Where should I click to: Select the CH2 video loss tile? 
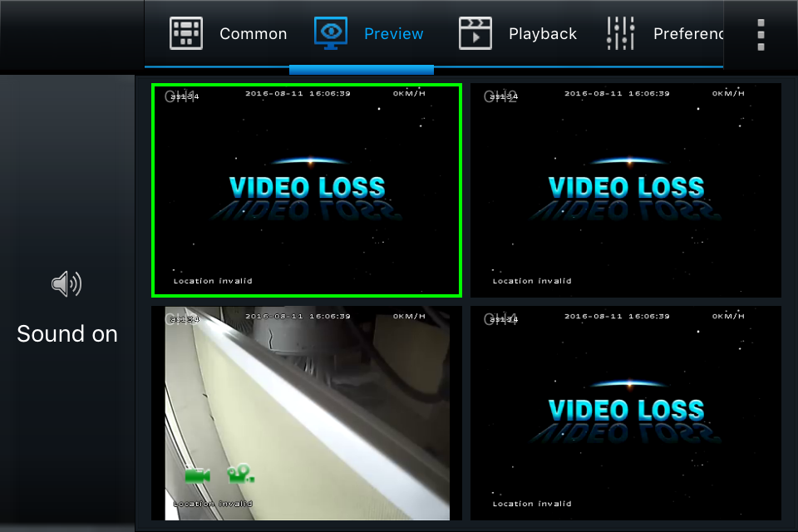tap(625, 190)
